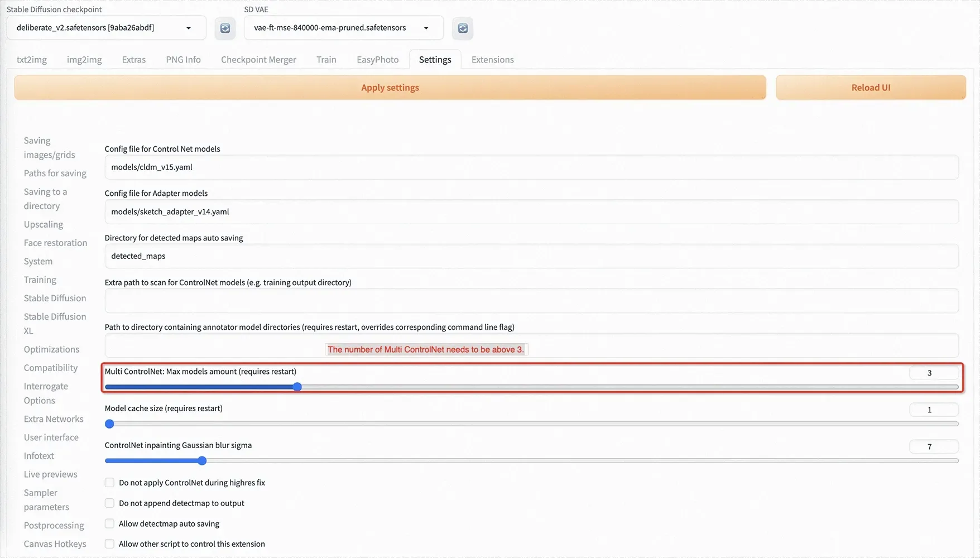This screenshot has height=558, width=980.
Task: Adjust the Multi ControlNet max models slider
Action: (x=531, y=387)
